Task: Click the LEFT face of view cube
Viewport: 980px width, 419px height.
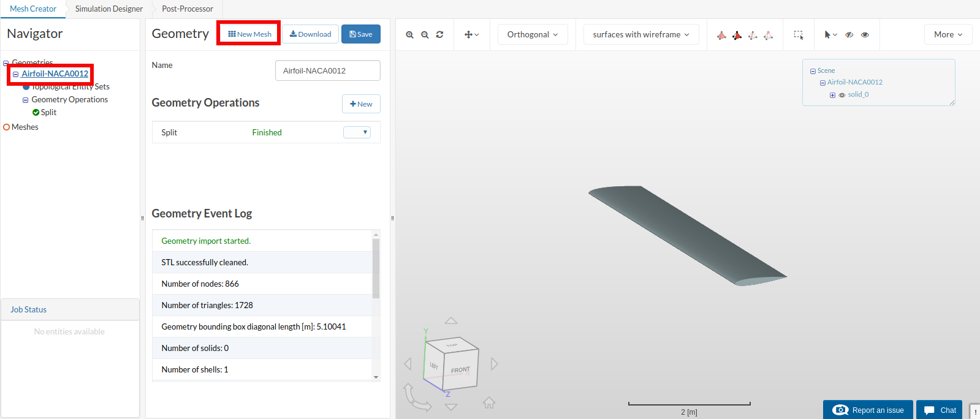Action: (433, 366)
